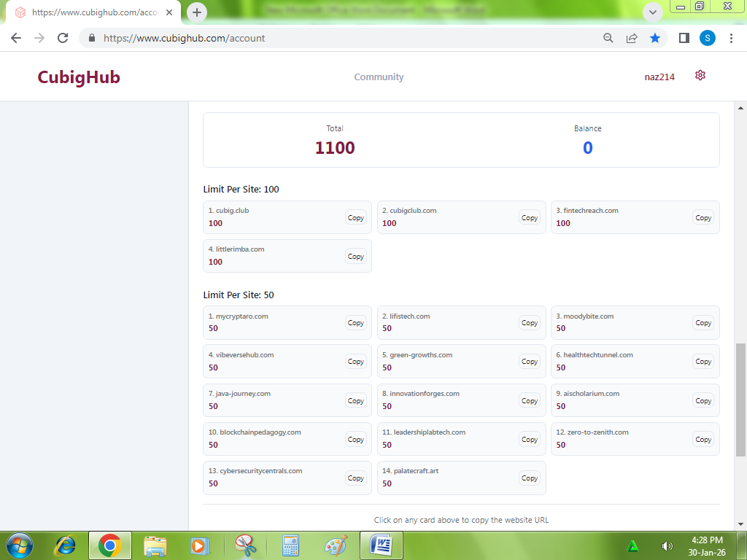Click the bookmark star icon in address bar

pos(655,38)
